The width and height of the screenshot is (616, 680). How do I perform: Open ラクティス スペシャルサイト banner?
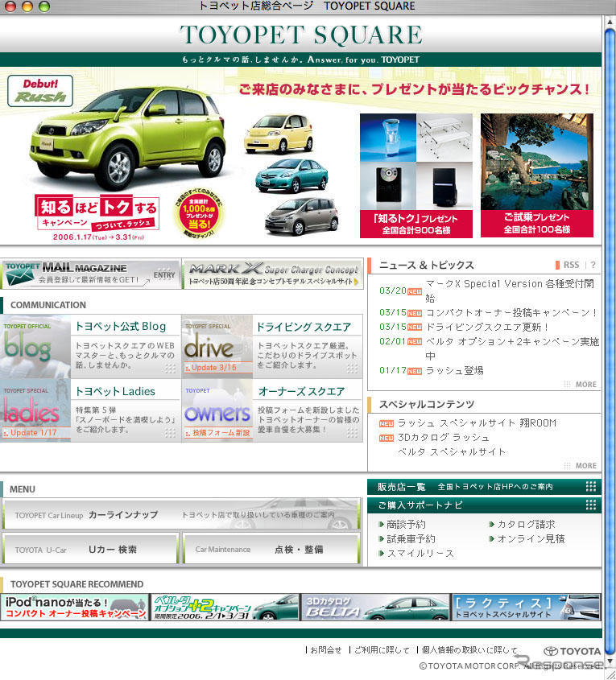(526, 607)
